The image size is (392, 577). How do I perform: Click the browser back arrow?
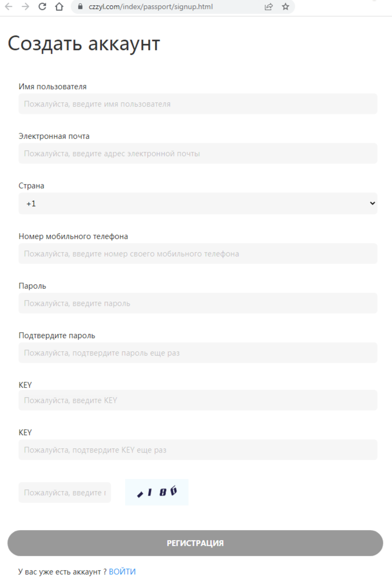(8, 7)
